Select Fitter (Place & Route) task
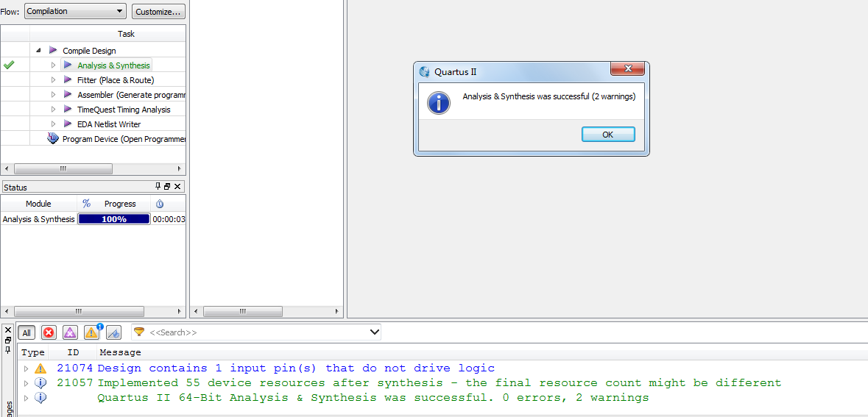The height and width of the screenshot is (417, 868). coord(116,80)
